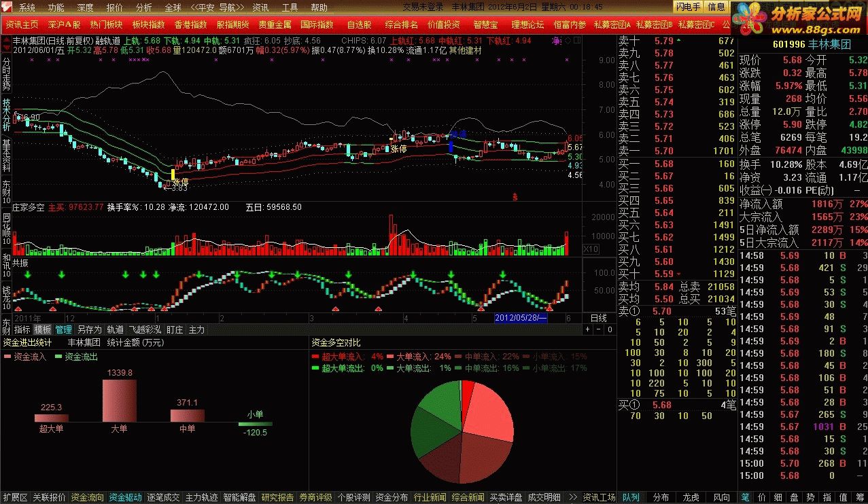Open the 资讯工场 bottom tab
Viewport: 868px width, 504px height.
point(599,497)
